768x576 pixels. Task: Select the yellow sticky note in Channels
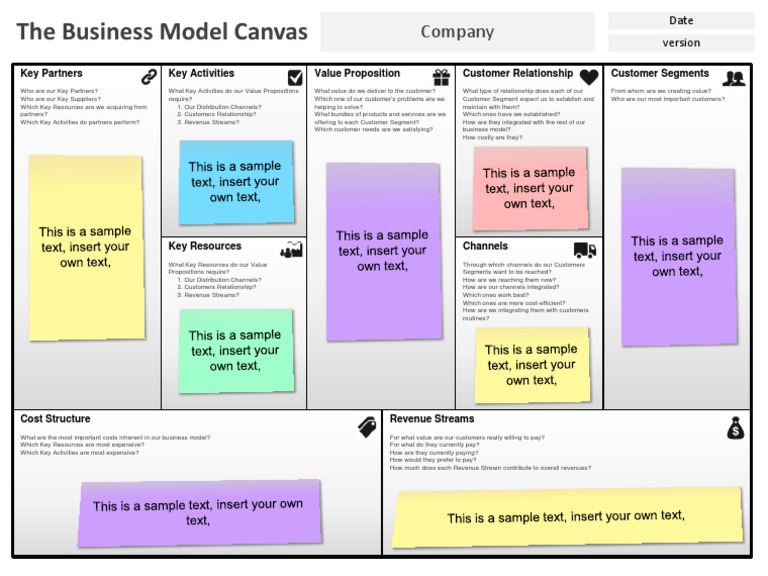coord(531,364)
